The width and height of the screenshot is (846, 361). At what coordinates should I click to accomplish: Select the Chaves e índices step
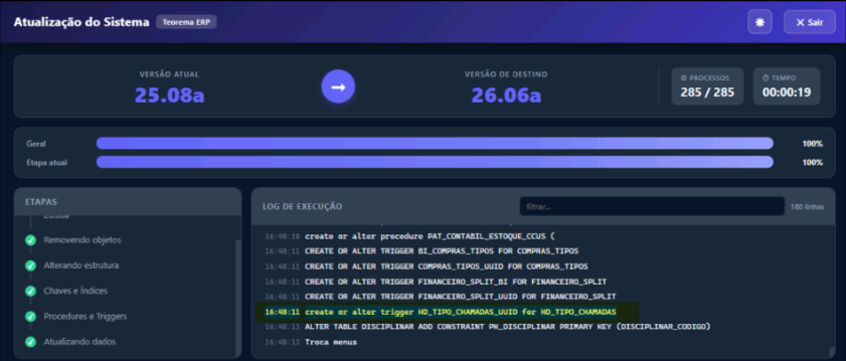[x=76, y=291]
